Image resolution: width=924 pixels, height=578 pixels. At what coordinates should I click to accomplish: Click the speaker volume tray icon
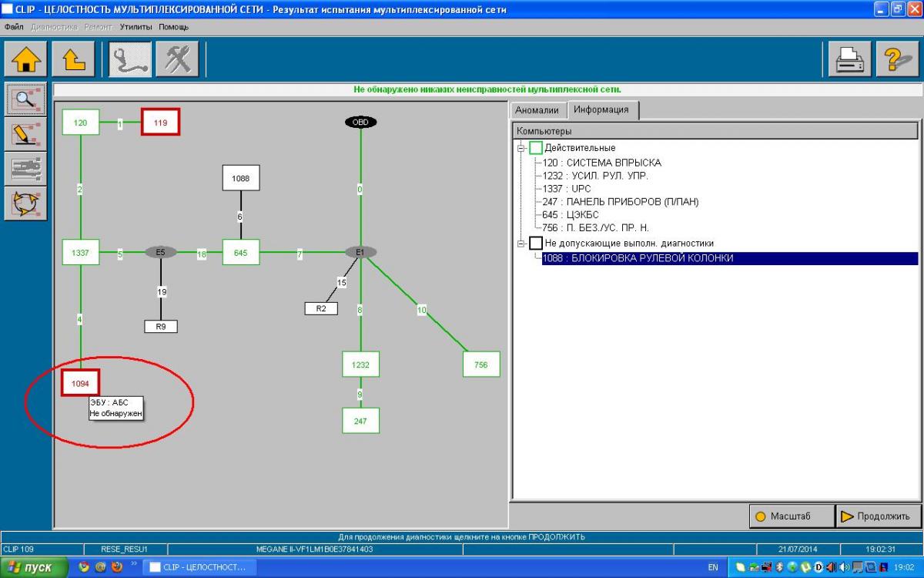coord(845,567)
